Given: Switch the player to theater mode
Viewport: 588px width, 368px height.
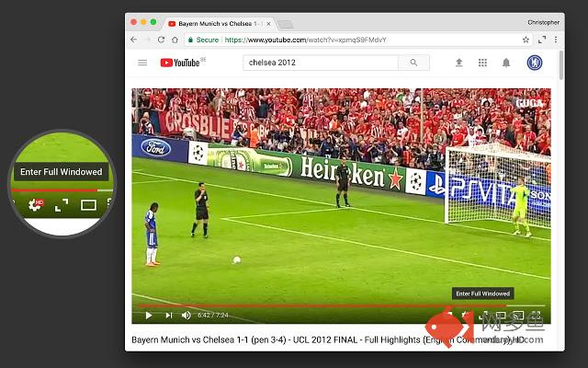Looking at the screenshot, I should (502, 316).
